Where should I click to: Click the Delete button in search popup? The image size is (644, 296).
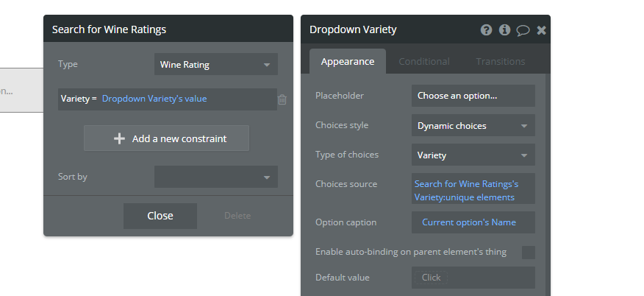(237, 216)
